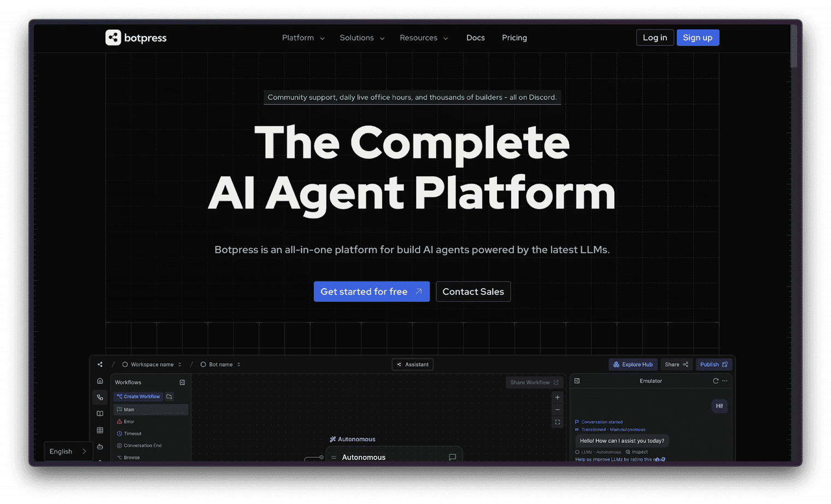Viewport: 831px width, 504px height.
Task: Click the comment icon on Autonomous node
Action: [x=452, y=457]
